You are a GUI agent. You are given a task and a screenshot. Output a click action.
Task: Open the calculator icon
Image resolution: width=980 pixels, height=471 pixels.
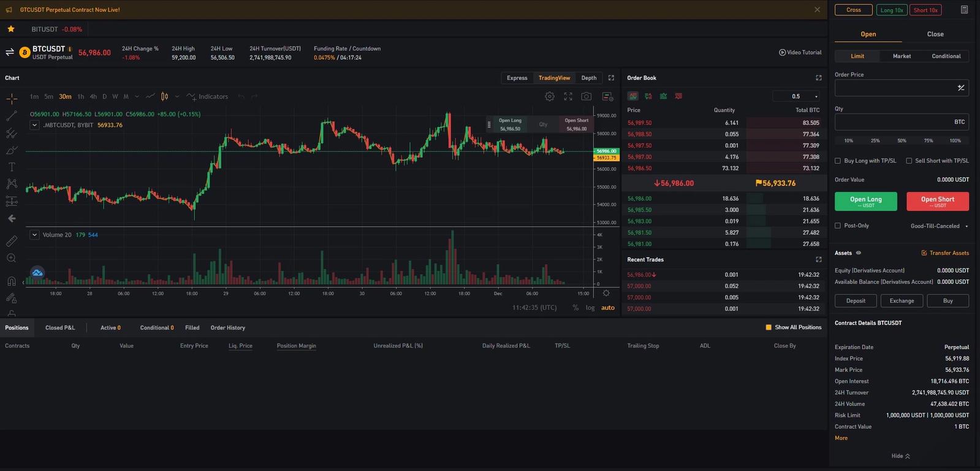point(964,10)
